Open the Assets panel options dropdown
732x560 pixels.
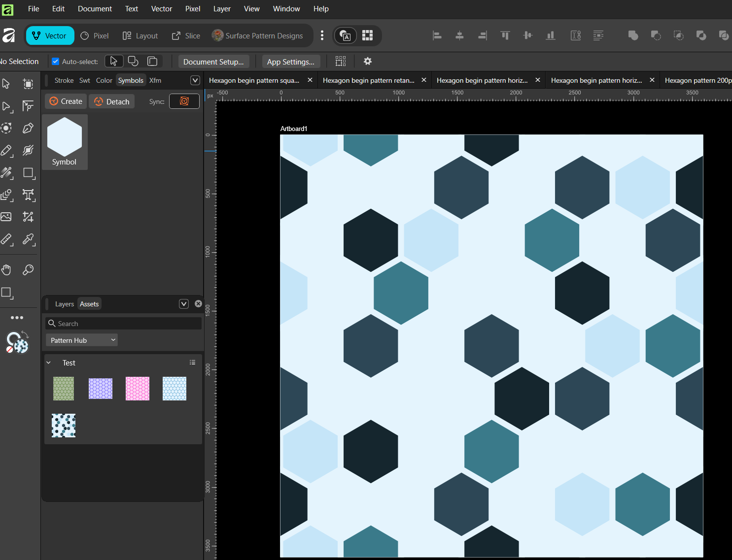(x=184, y=304)
